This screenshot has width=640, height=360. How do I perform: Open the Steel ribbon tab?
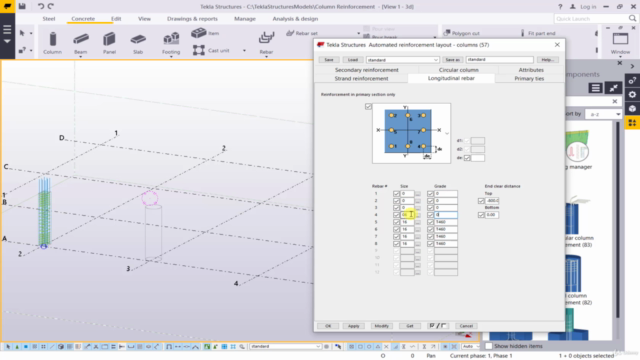click(49, 19)
